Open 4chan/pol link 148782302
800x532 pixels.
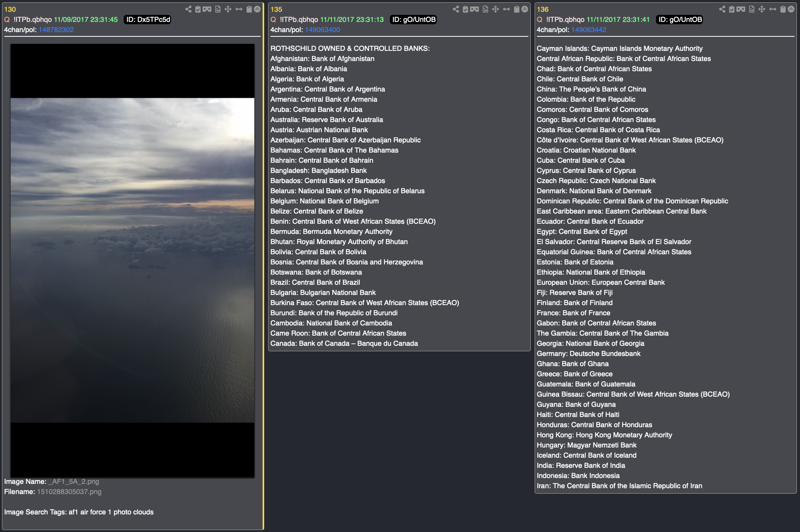[56, 30]
